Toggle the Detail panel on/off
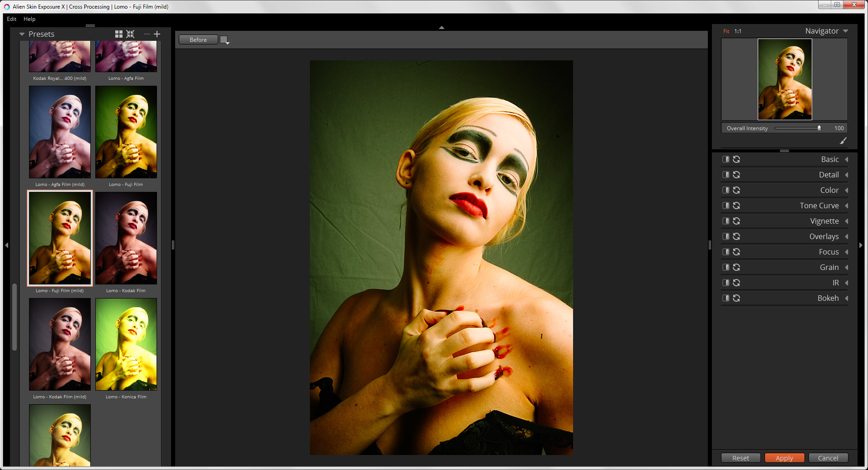 point(726,175)
